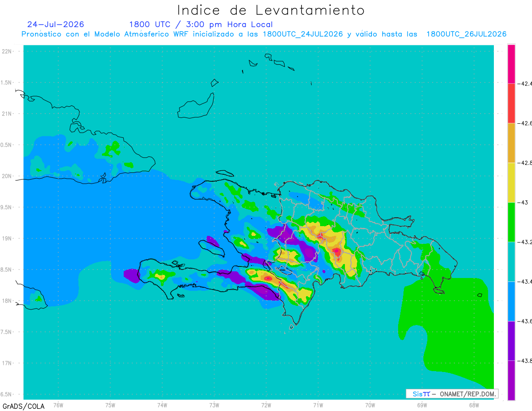Screen dimensions: 532x411
Task: Click the "-43.4" legend value
Action: [x=524, y=282]
